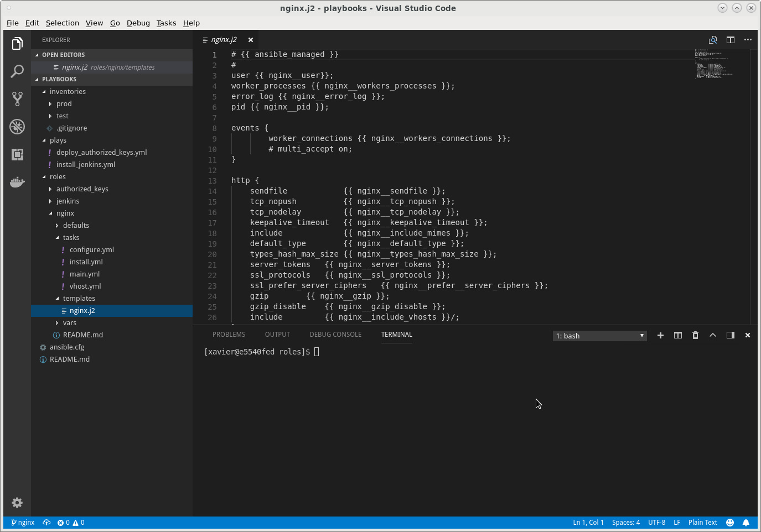The width and height of the screenshot is (761, 532).
Task: Close the terminal panel
Action: [x=748, y=335]
